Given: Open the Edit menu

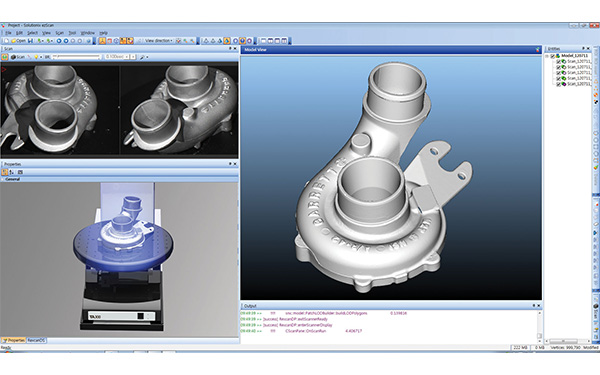Looking at the screenshot, I should pos(20,33).
